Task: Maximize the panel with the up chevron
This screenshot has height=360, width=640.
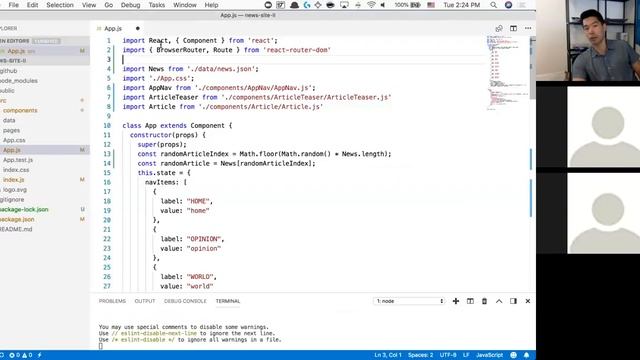Action: (499, 301)
